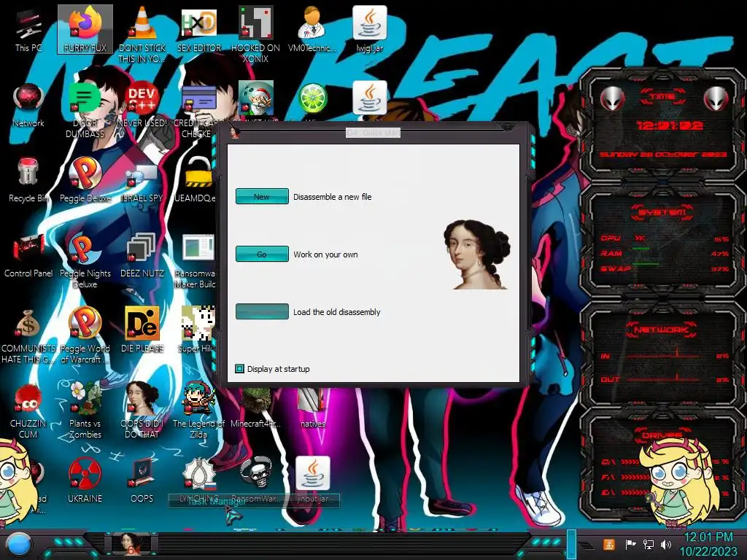Select the Java jar icon below lwjgl.jar
The width and height of the screenshot is (747, 560).
tap(369, 98)
